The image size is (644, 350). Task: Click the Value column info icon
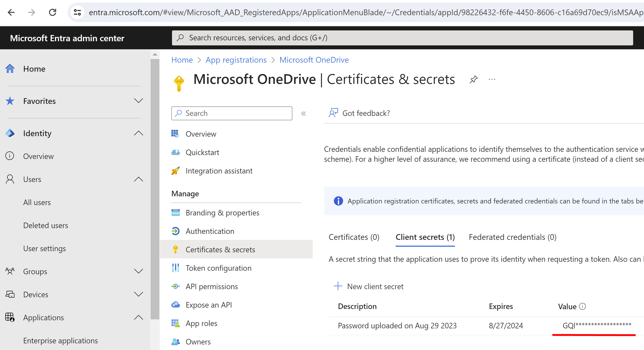tap(582, 306)
